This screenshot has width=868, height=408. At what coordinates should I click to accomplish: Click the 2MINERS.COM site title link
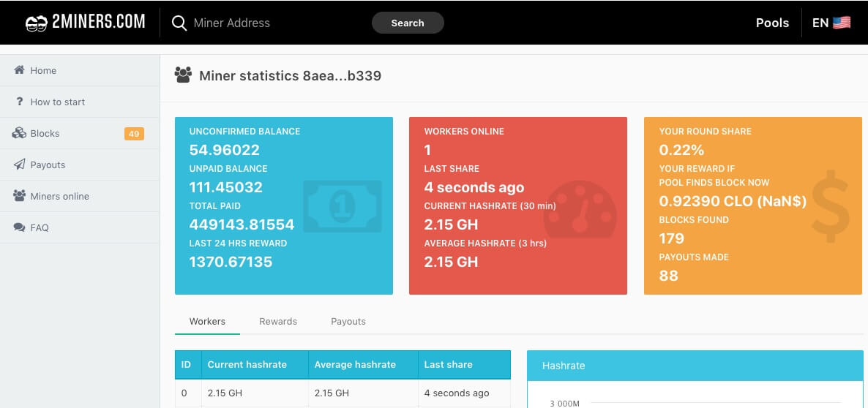(x=99, y=22)
